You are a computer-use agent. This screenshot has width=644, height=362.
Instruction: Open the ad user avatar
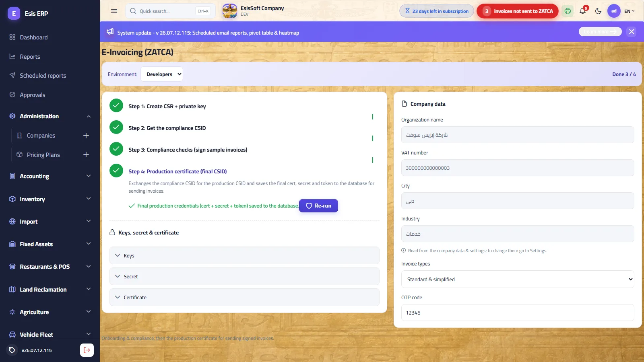coord(614,11)
